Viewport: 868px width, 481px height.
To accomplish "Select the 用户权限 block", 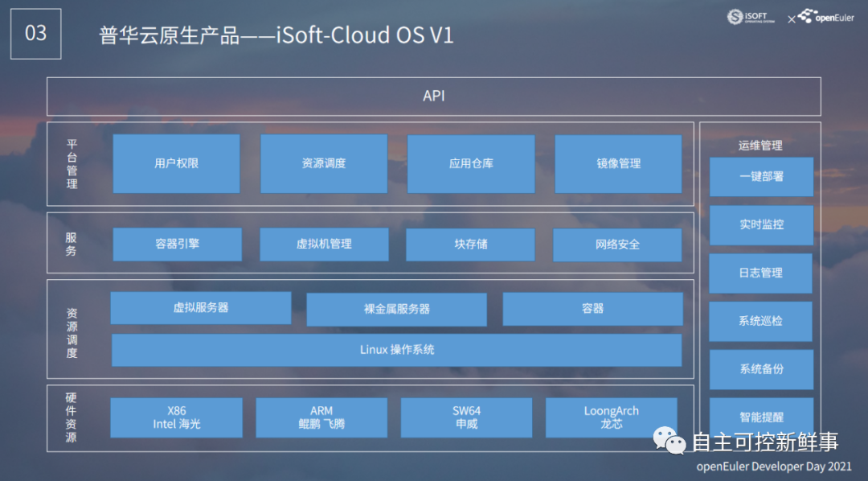I will click(x=177, y=163).
